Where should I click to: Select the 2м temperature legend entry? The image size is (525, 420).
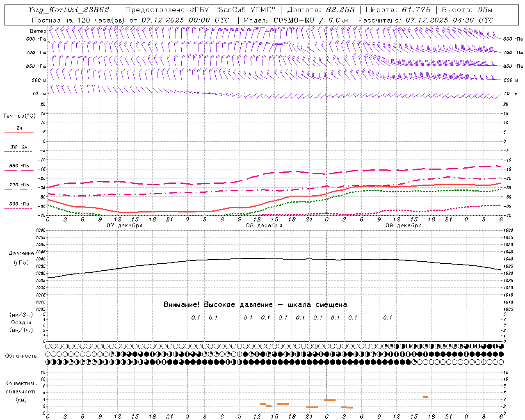click(19, 128)
